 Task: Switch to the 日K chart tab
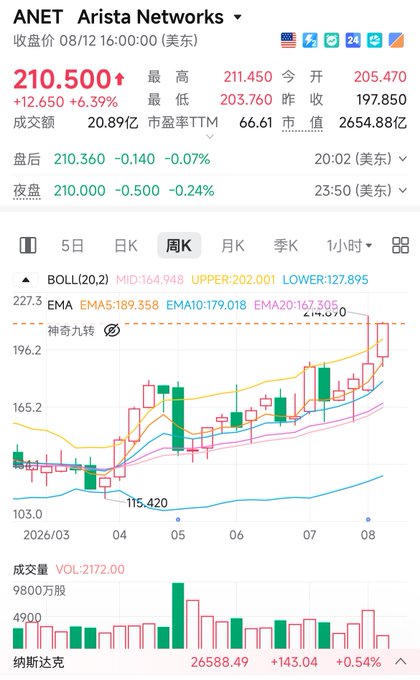tap(126, 246)
